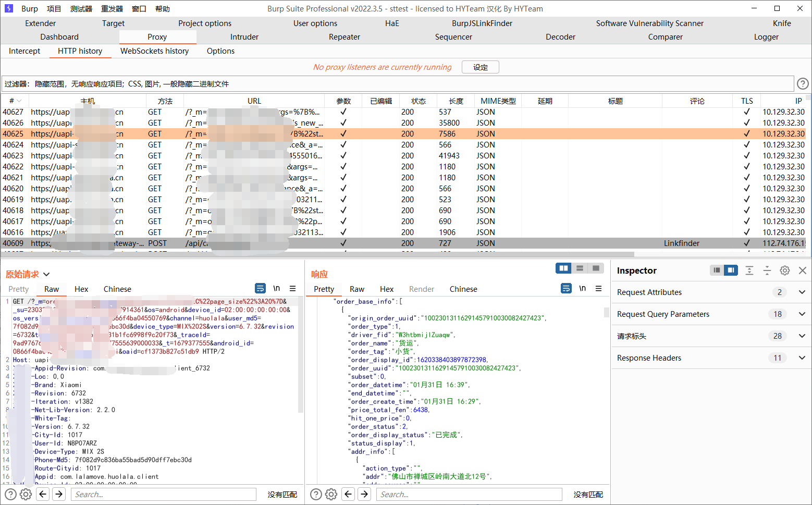Show non-printable characters in response editor
This screenshot has width=812, height=505.
pyautogui.click(x=583, y=288)
